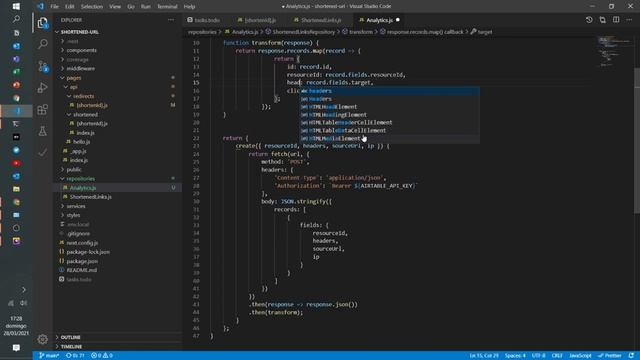Open the notifications bell in status bar

[x=631, y=356]
